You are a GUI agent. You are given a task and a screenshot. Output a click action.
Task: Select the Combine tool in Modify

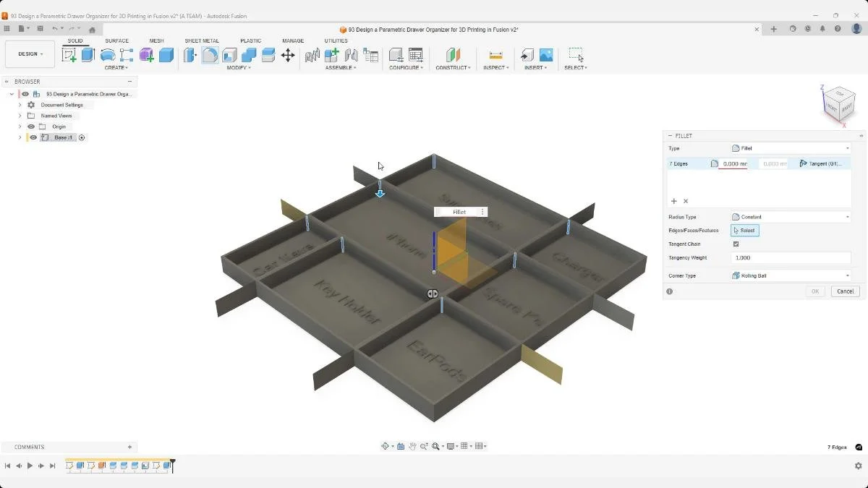pos(249,54)
